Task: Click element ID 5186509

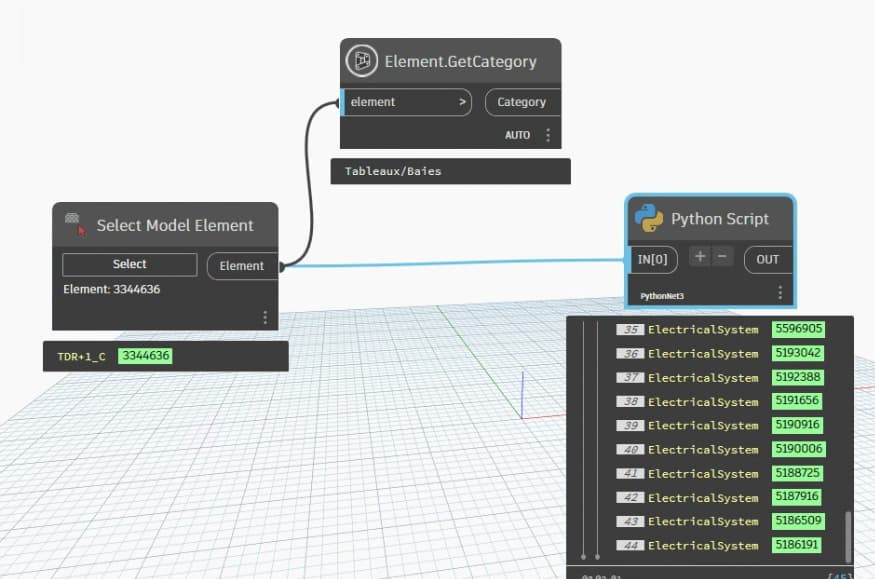Action: pos(799,521)
